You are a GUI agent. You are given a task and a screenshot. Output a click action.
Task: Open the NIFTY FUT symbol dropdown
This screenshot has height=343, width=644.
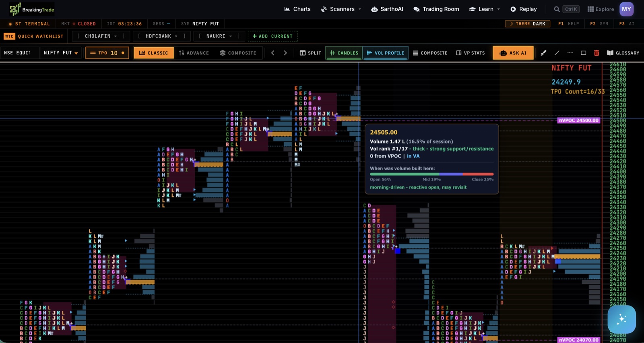click(61, 53)
